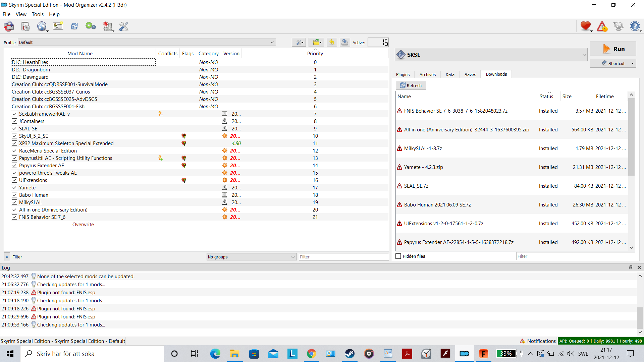
Task: Open the SKSE executable dropdown
Action: 491,55
